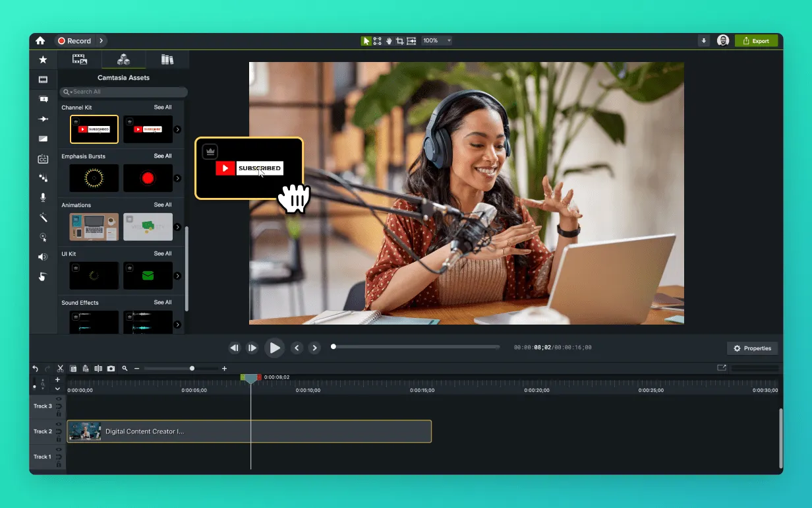Open the Properties panel button
Image resolution: width=812 pixels, height=508 pixels.
coord(752,348)
